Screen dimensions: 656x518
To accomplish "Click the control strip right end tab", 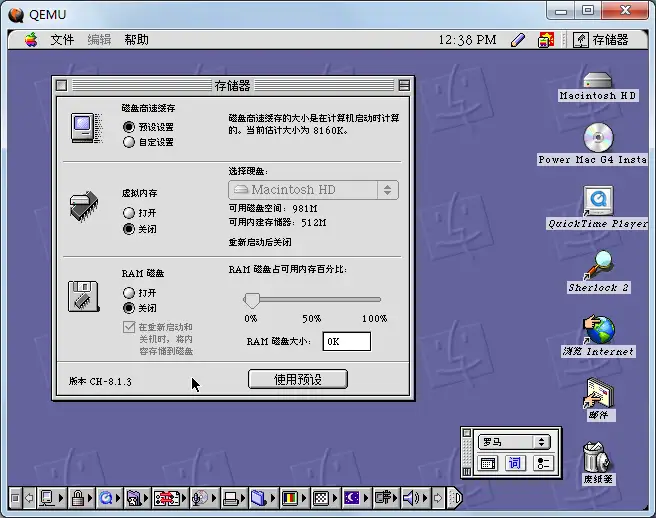I will pyautogui.click(x=455, y=498).
